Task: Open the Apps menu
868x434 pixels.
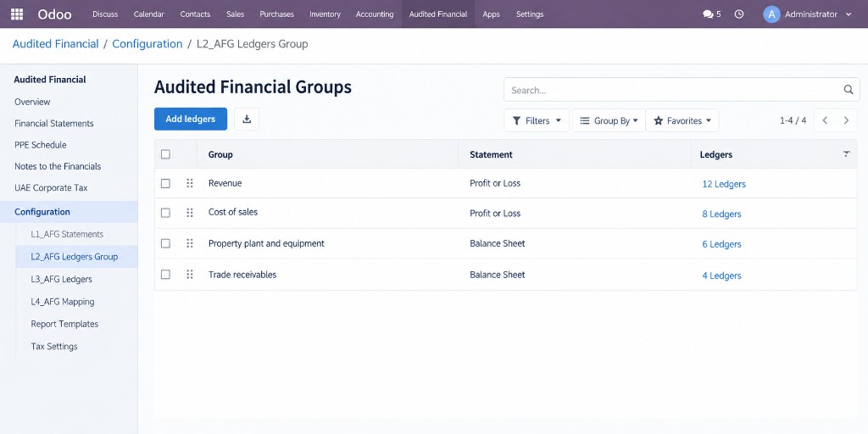Action: [491, 14]
